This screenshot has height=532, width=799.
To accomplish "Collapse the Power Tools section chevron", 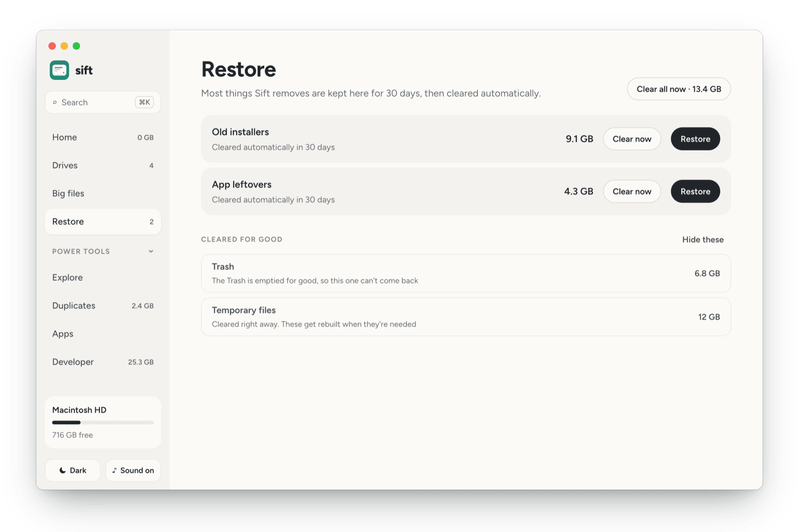I will point(151,252).
